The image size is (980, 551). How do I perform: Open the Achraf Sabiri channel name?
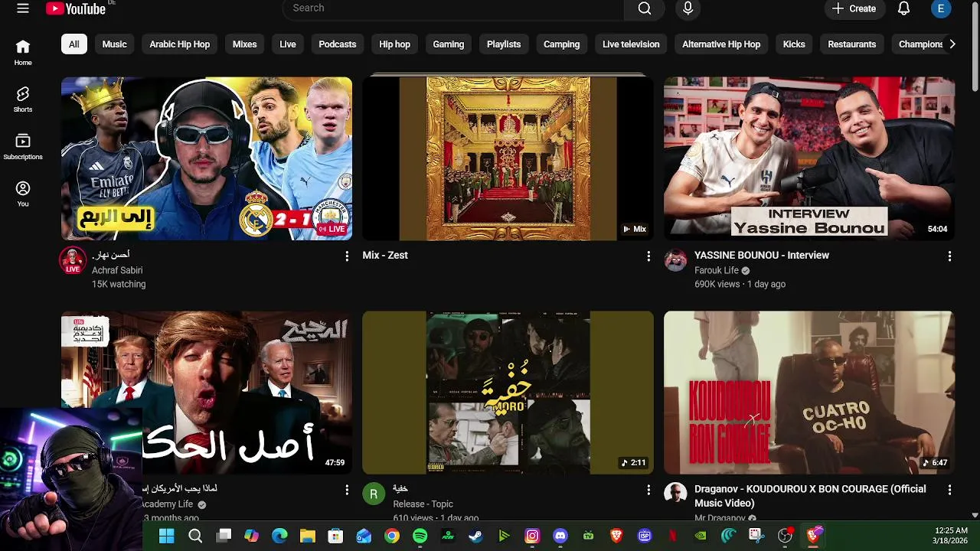(117, 270)
